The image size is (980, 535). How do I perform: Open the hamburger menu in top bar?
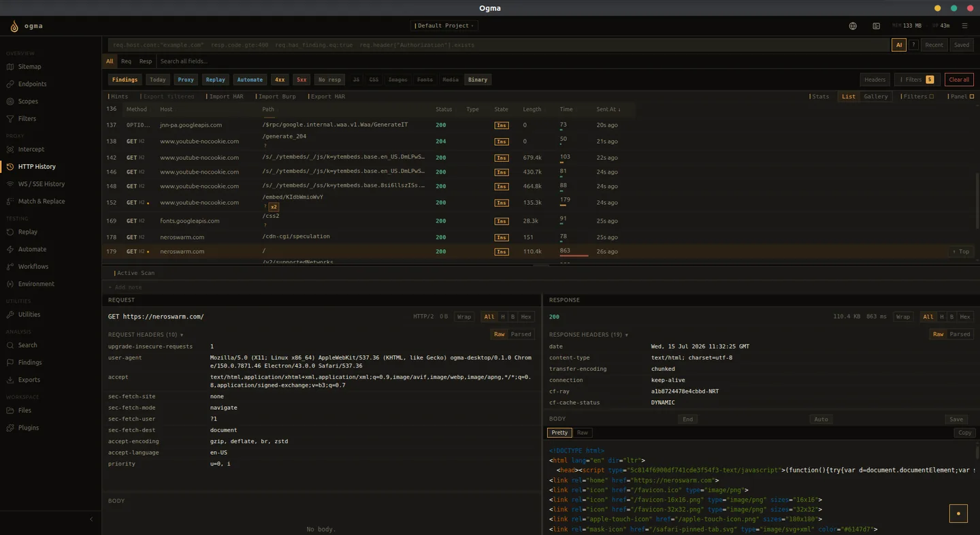tap(964, 26)
